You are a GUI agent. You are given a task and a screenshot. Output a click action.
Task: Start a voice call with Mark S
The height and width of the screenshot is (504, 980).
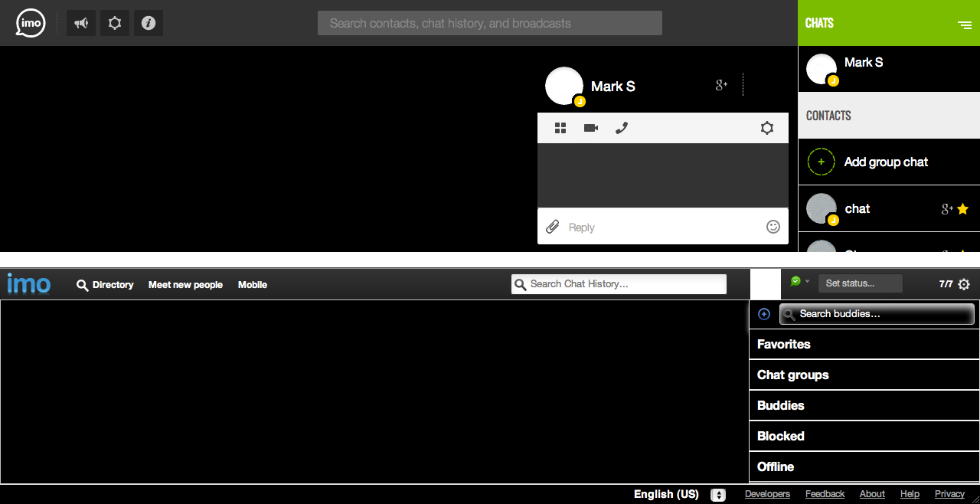622,128
